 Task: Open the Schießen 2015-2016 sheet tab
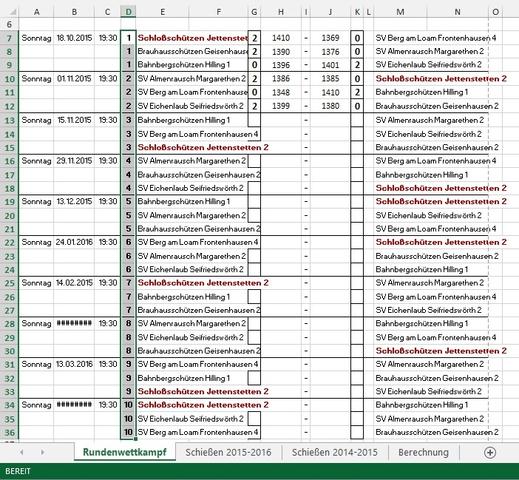click(x=228, y=452)
